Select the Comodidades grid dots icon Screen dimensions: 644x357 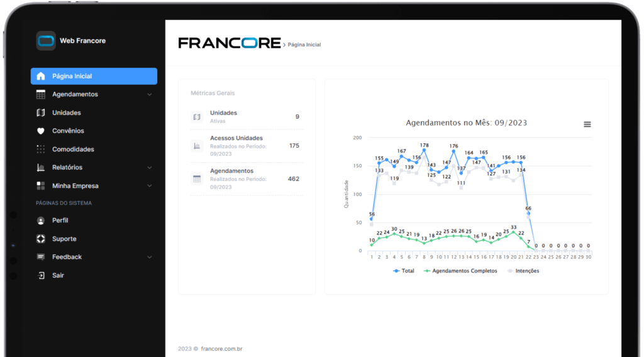(41, 149)
